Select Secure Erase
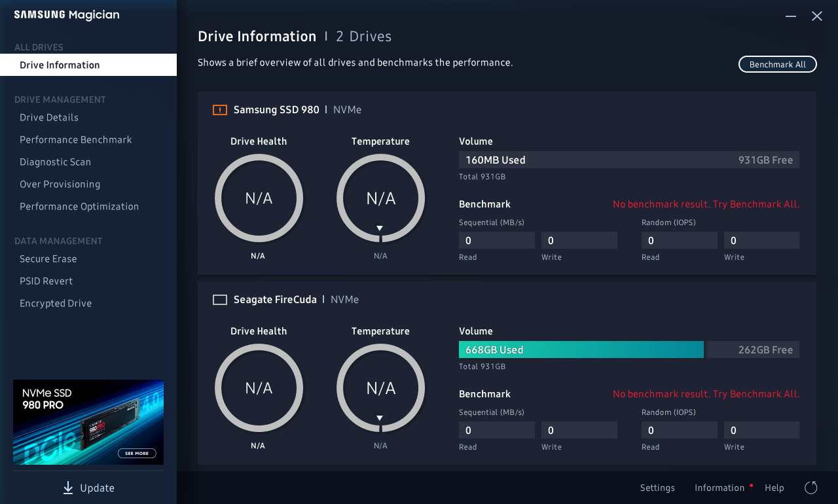 48,259
